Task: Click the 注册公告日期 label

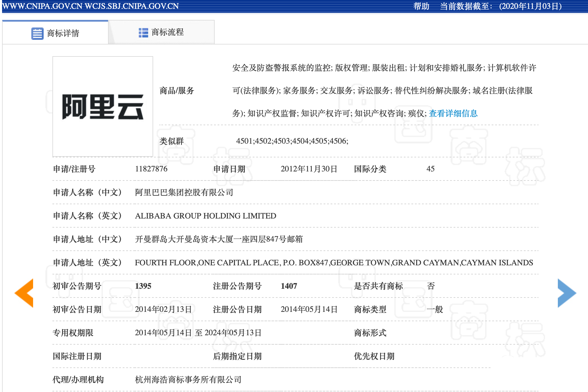Action: (237, 309)
